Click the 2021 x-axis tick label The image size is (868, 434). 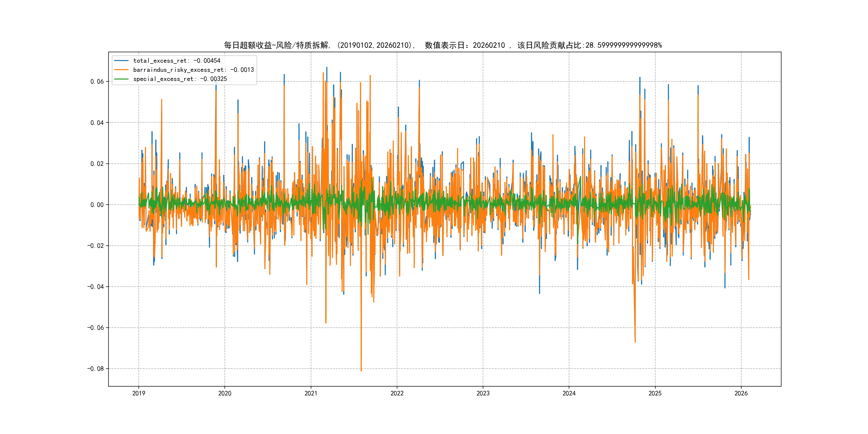click(x=311, y=393)
